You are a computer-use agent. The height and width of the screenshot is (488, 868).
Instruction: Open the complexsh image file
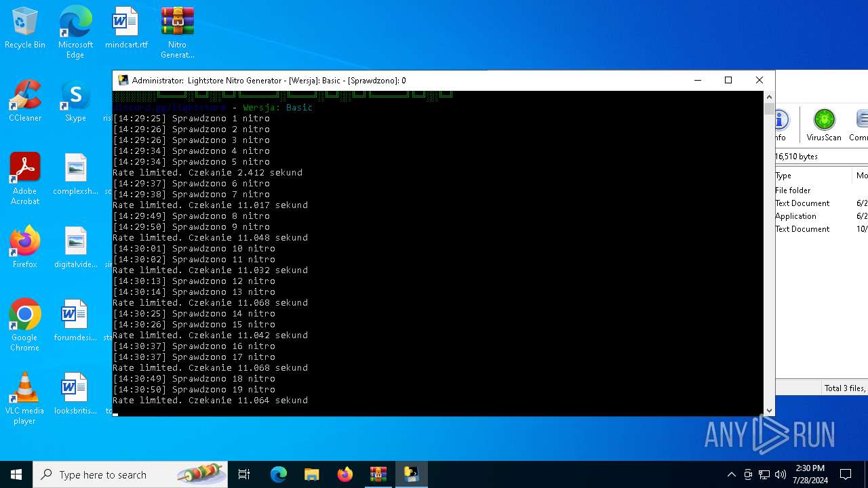[75, 174]
